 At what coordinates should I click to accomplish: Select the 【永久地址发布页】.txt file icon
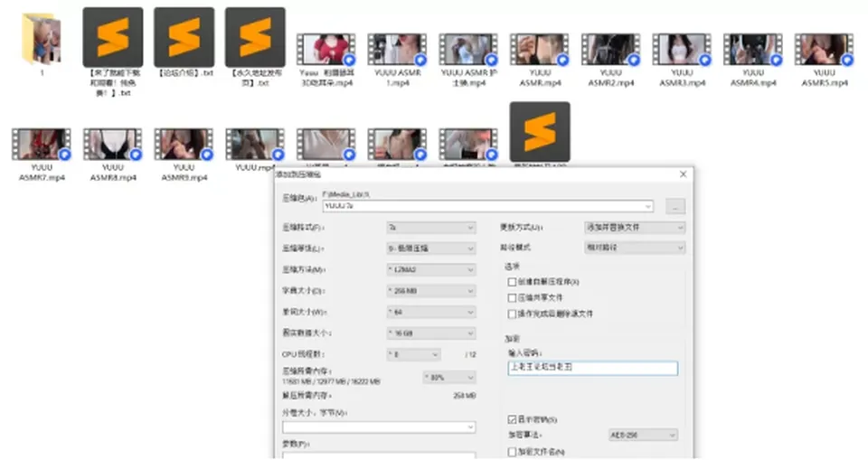255,37
